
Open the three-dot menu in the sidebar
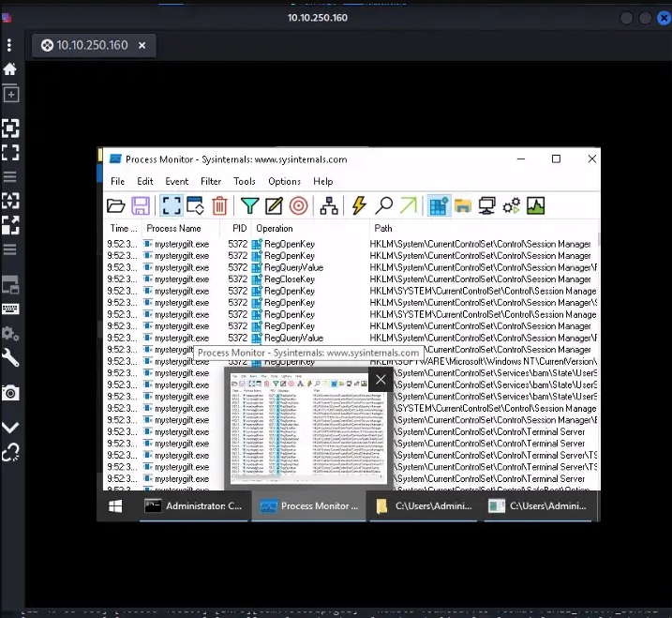9,45
